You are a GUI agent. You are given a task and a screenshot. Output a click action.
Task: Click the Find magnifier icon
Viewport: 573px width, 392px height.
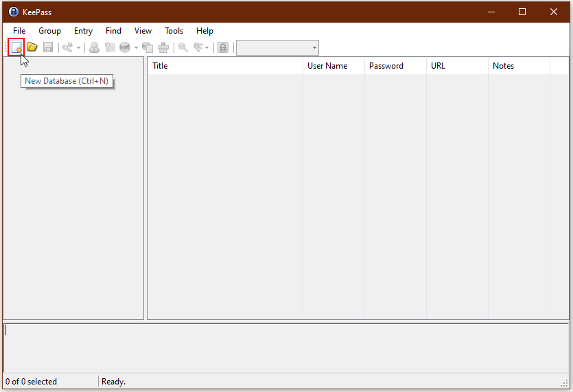point(183,47)
